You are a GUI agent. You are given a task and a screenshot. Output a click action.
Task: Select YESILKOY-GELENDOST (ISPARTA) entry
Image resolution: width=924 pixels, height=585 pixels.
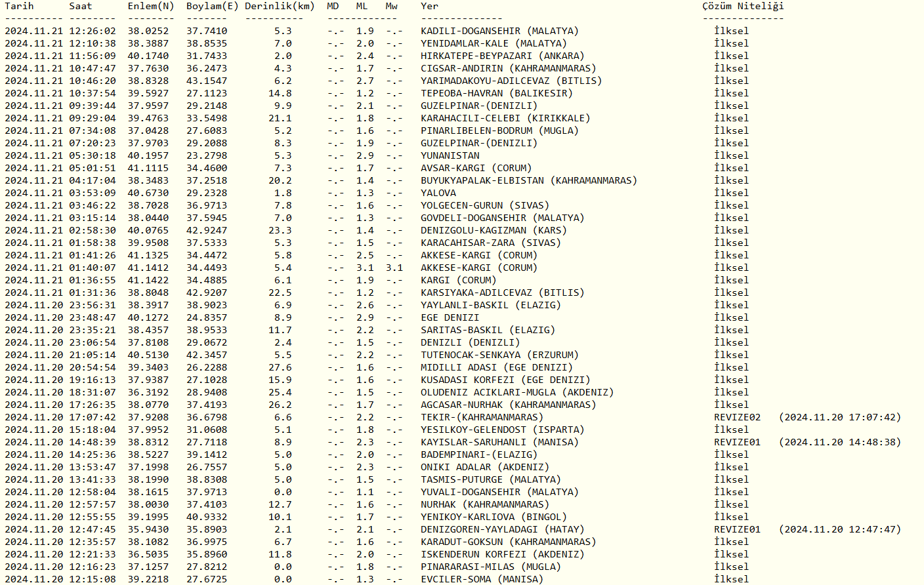point(502,430)
